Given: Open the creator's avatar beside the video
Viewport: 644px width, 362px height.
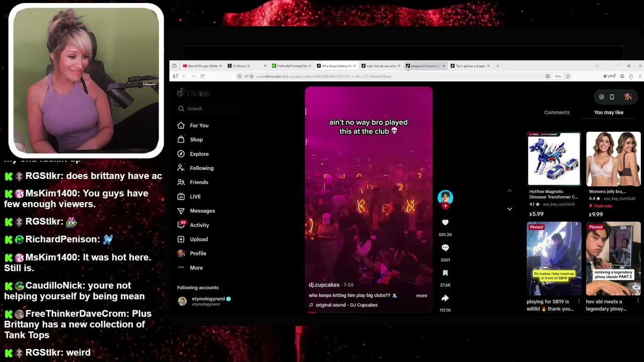Looking at the screenshot, I should coord(445,197).
